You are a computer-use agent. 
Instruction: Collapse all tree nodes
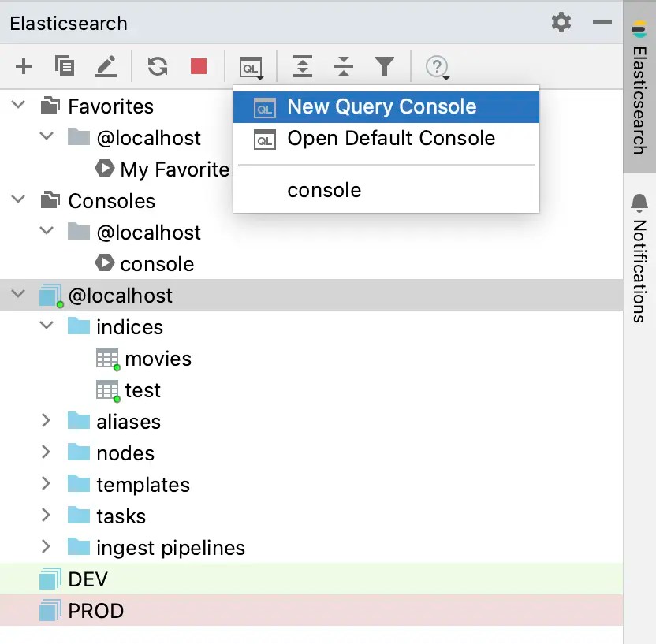tap(344, 66)
